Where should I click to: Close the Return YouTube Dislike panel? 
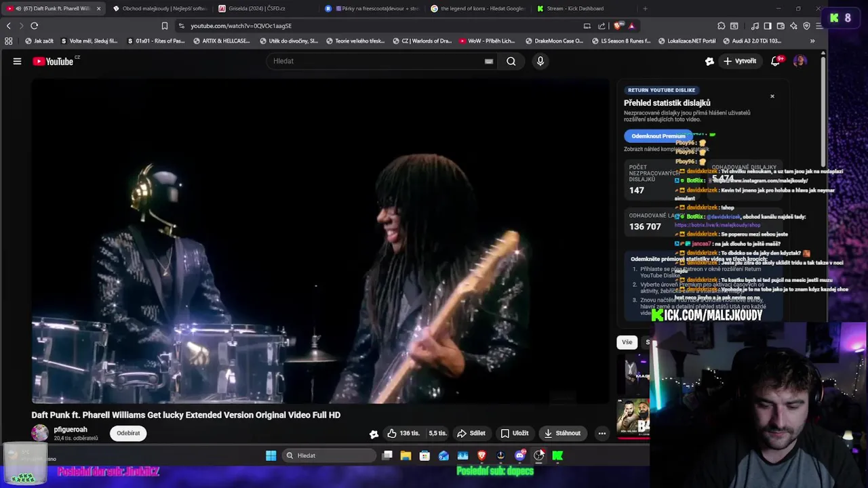coord(772,96)
